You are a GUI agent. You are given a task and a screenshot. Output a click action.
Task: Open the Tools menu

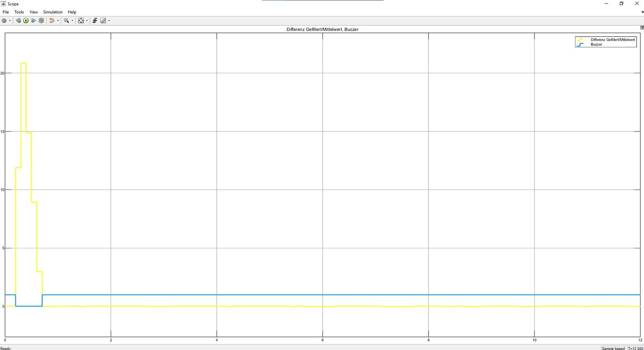[19, 12]
